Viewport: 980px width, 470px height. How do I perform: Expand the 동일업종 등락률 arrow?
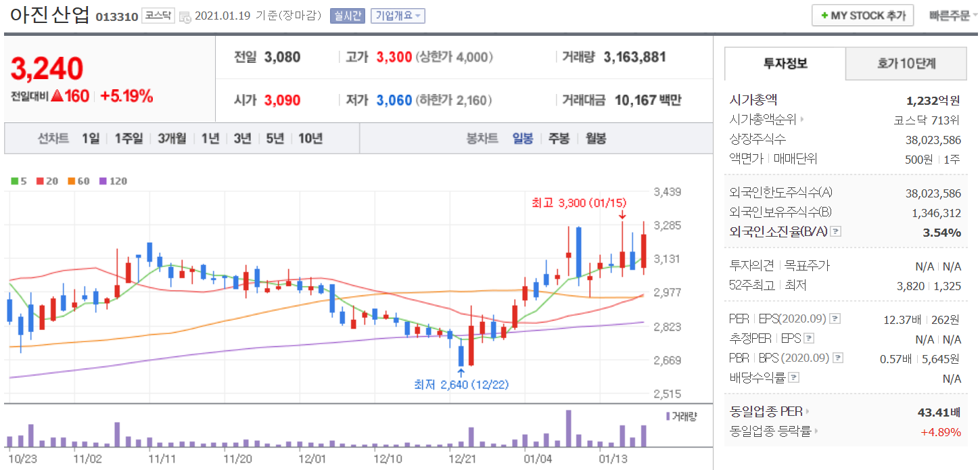(x=816, y=431)
